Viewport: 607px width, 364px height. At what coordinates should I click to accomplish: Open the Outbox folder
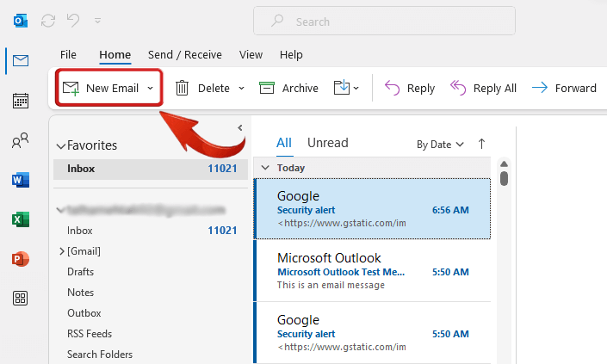tap(84, 313)
